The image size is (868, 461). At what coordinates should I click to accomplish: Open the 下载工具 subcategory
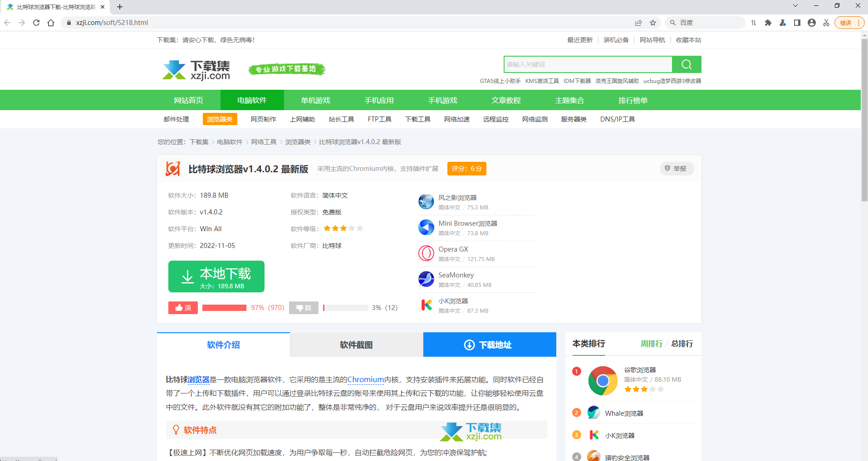(418, 119)
